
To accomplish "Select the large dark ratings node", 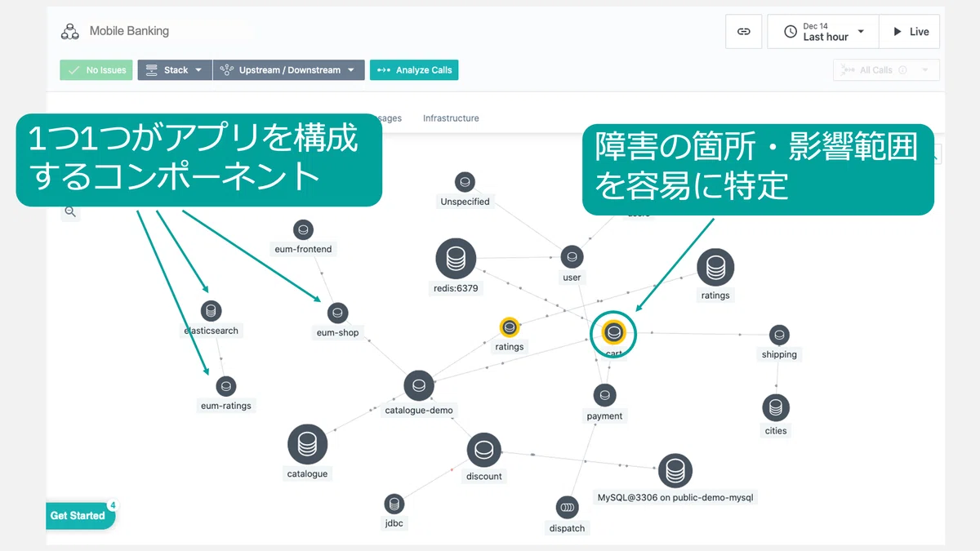I will pyautogui.click(x=715, y=267).
